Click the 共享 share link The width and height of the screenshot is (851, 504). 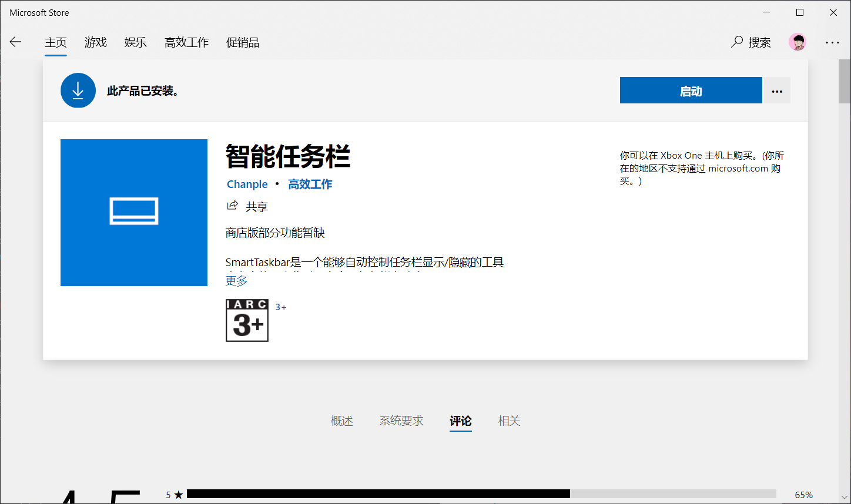257,206
